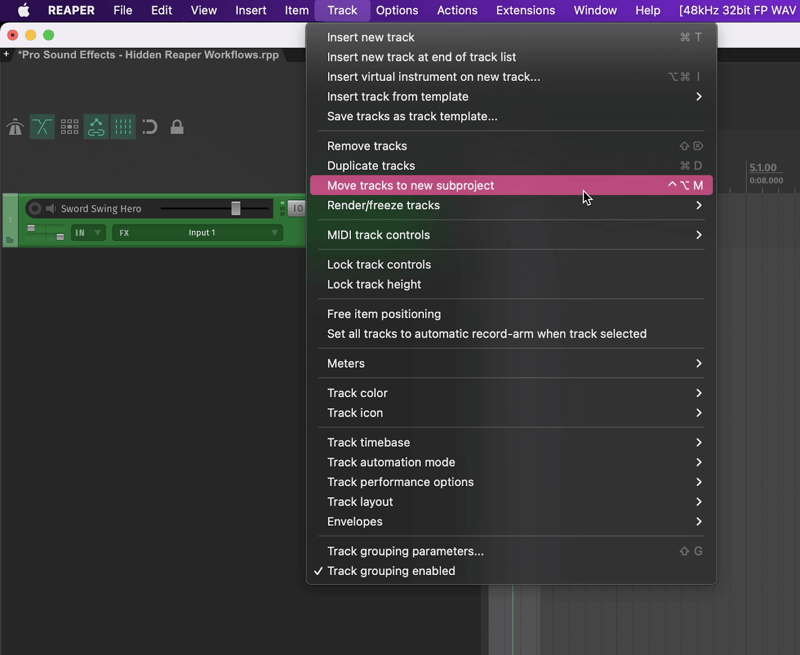800x655 pixels.
Task: Toggle the snap magnet toolbar icon
Action: pyautogui.click(x=149, y=127)
